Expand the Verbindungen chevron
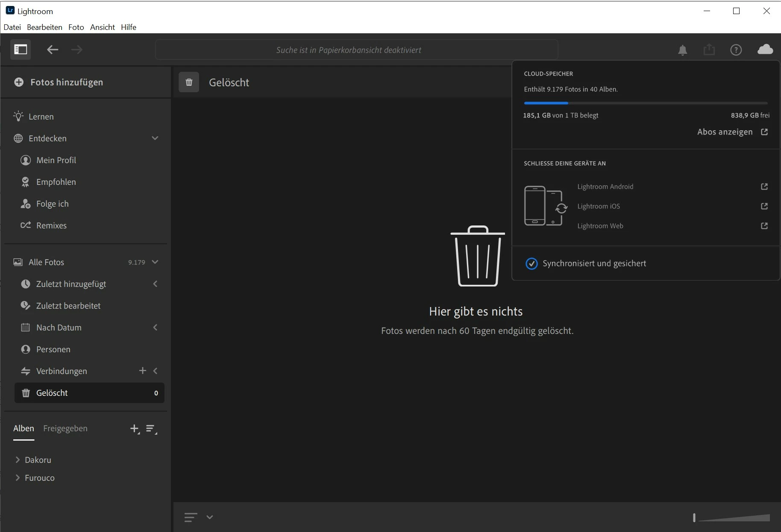The image size is (781, 532). 155,371
